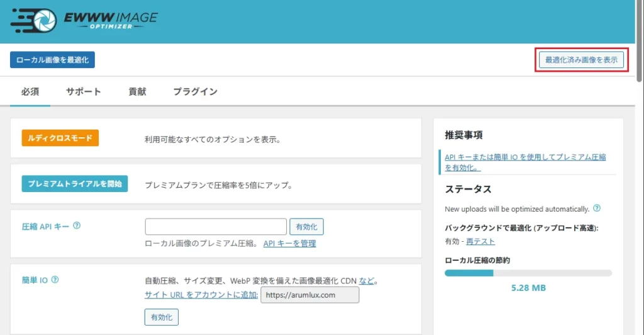Click the 最適化済み画像を表示 button
Screen dimensions: 644x335
(x=581, y=60)
